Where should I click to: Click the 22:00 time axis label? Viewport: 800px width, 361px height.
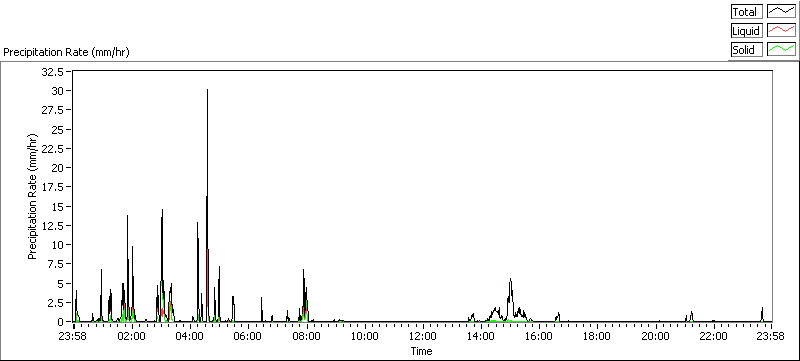coord(713,336)
